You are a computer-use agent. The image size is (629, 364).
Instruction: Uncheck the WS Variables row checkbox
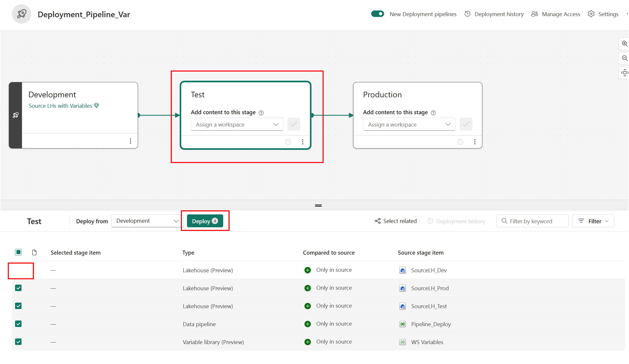click(18, 342)
